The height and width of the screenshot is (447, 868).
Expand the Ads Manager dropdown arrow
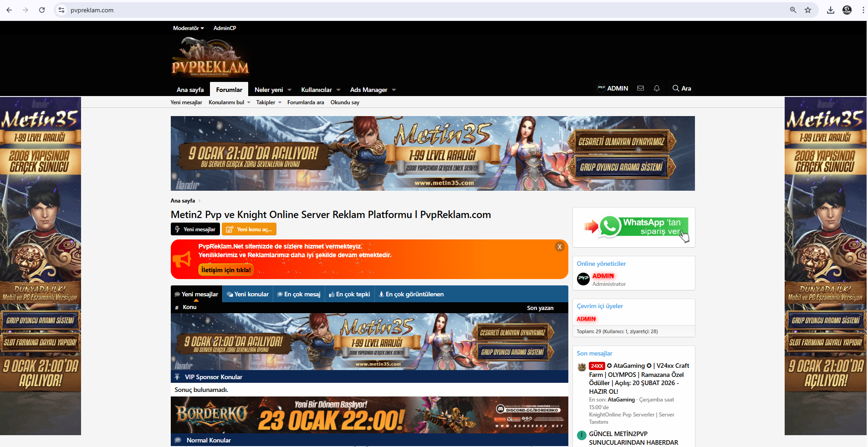coord(394,90)
